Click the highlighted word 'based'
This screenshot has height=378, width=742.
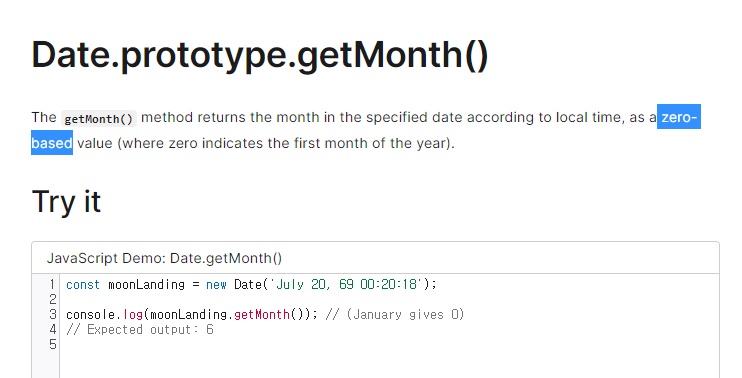click(x=52, y=142)
